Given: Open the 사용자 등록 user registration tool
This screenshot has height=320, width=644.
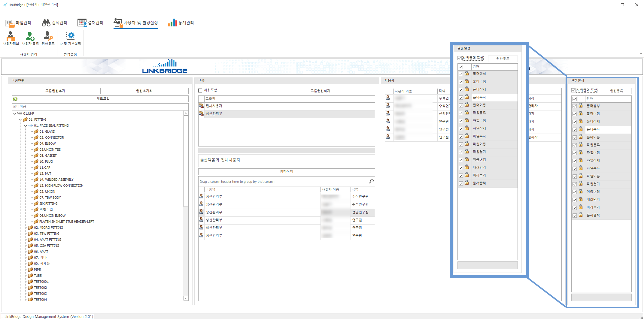Looking at the screenshot, I should click(30, 38).
